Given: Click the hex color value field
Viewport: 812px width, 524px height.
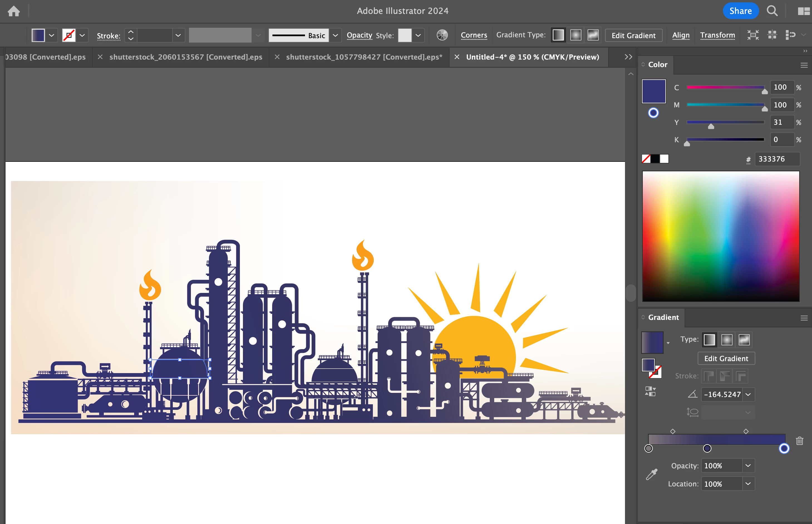Looking at the screenshot, I should click(777, 159).
